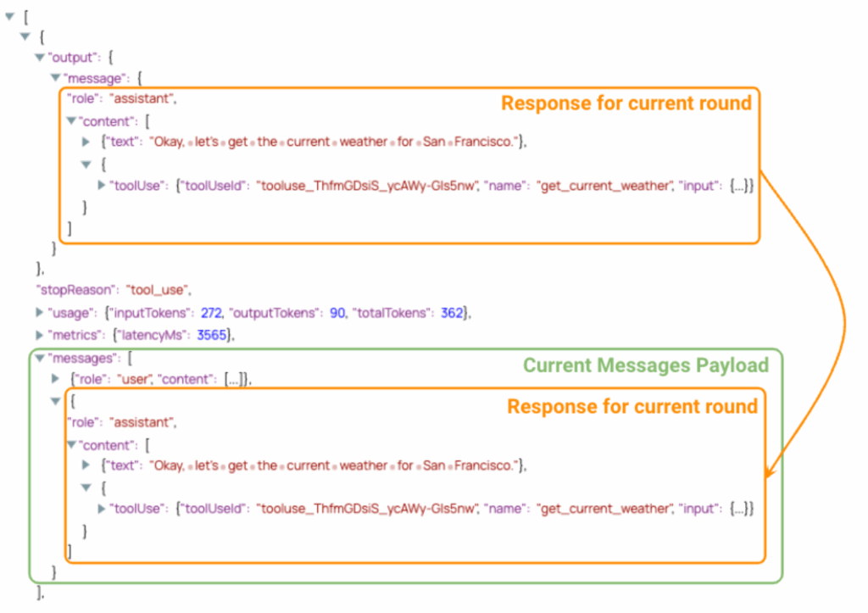Collapse the "output" node

(40, 58)
